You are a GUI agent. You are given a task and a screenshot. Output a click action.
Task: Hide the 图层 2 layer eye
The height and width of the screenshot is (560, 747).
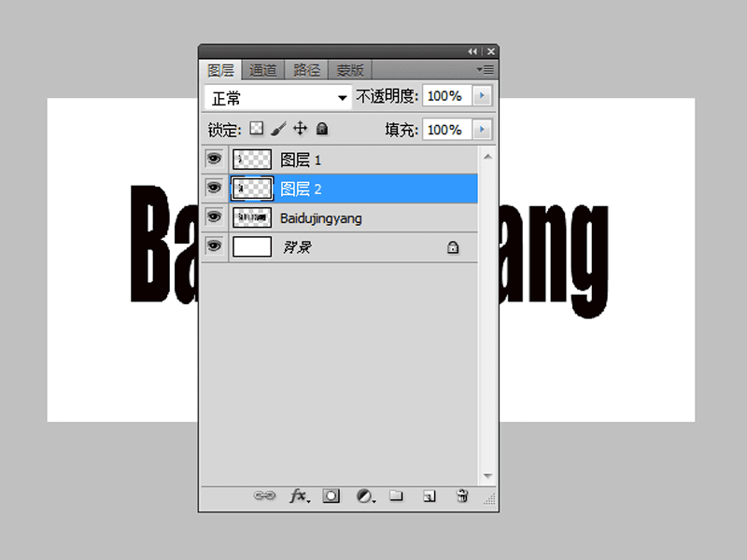pyautogui.click(x=215, y=189)
